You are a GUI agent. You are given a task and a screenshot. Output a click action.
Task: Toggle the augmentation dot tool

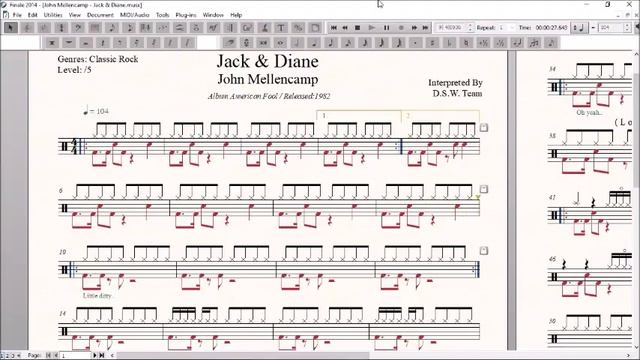[416, 42]
